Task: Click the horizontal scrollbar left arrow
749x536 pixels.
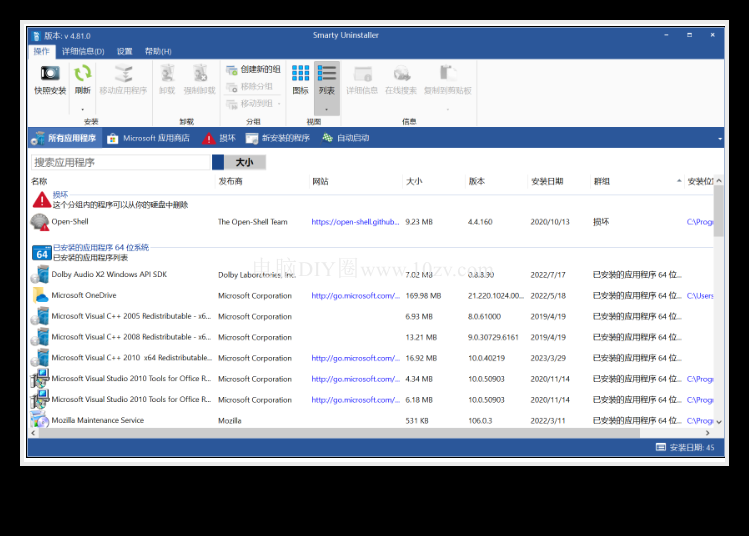Action: 33,433
